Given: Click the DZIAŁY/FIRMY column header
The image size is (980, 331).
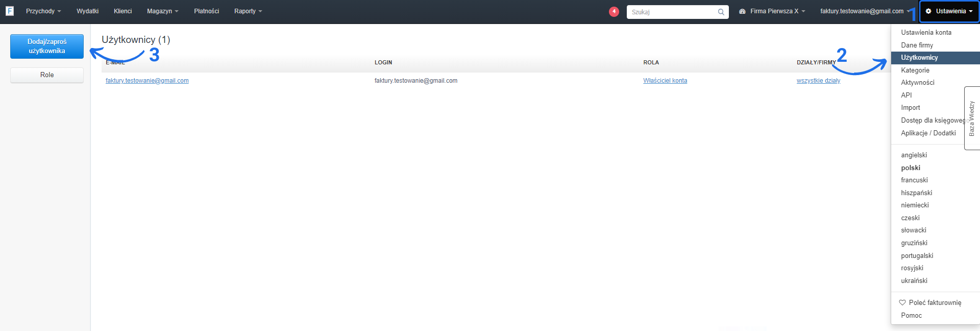Looking at the screenshot, I should [x=816, y=62].
